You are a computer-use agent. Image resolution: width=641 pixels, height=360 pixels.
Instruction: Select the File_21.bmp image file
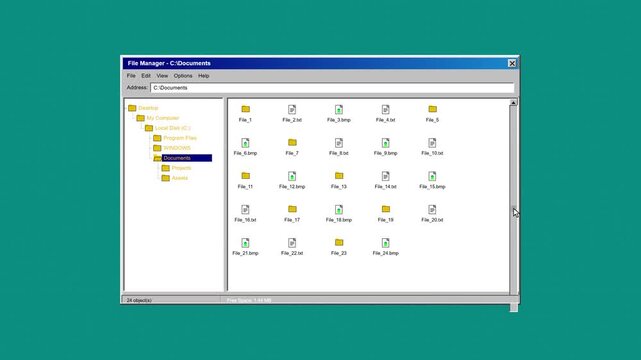[245, 243]
